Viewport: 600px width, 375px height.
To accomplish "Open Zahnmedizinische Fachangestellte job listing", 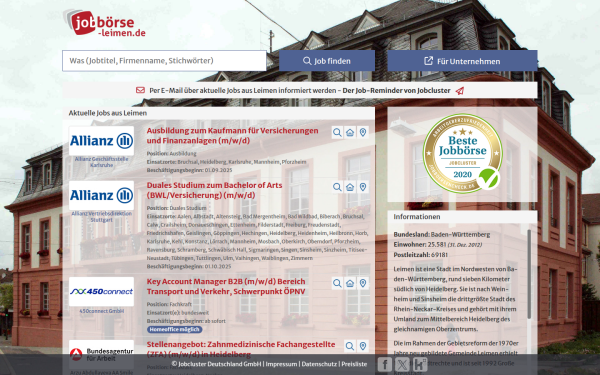I will (x=241, y=349).
